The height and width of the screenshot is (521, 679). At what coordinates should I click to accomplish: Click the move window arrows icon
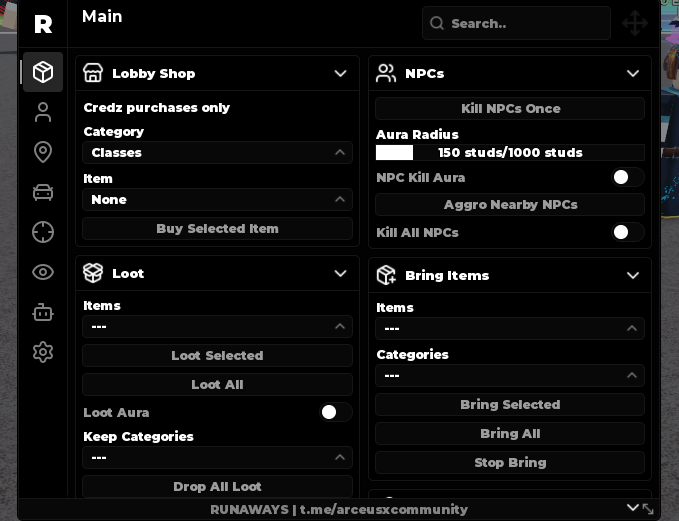[635, 23]
